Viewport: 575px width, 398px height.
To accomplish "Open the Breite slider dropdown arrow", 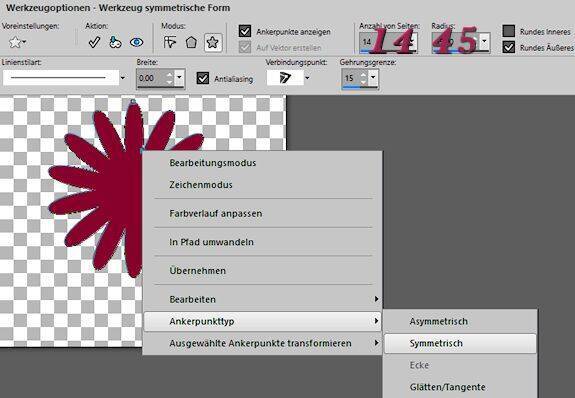I will pyautogui.click(x=179, y=78).
